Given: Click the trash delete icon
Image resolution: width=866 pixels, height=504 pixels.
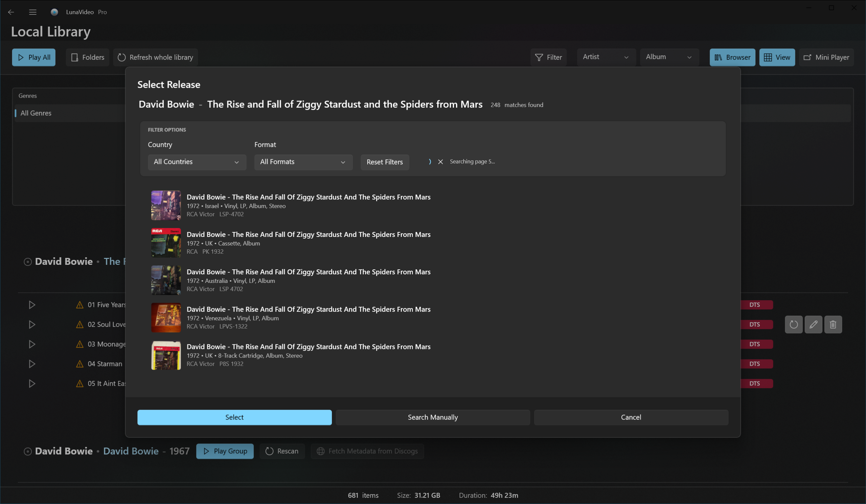Looking at the screenshot, I should coord(833,325).
